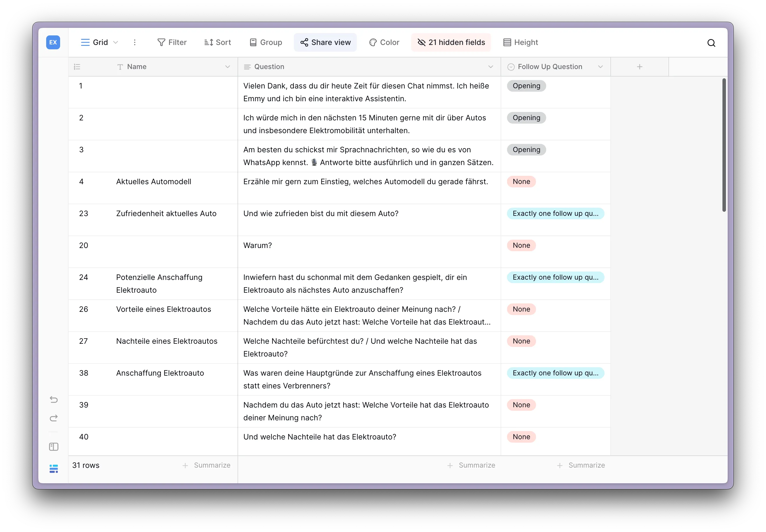
Task: Open search in the grid toolbar
Action: point(711,43)
